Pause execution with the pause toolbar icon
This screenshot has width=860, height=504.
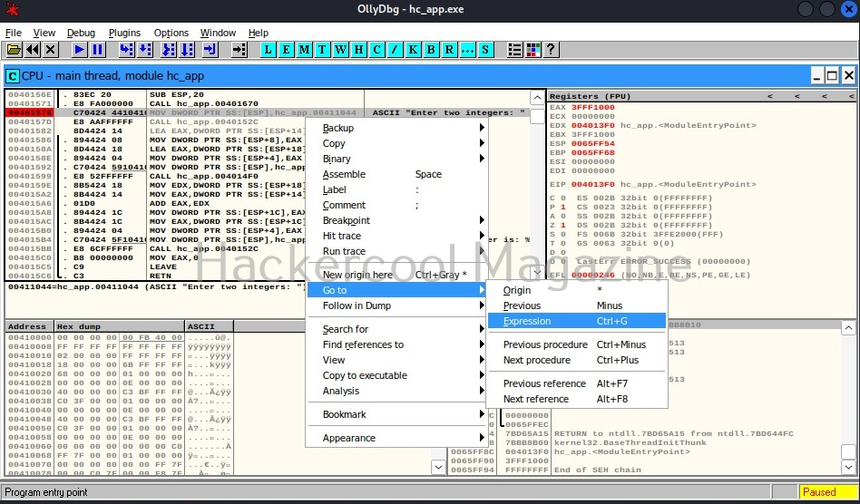click(x=98, y=50)
